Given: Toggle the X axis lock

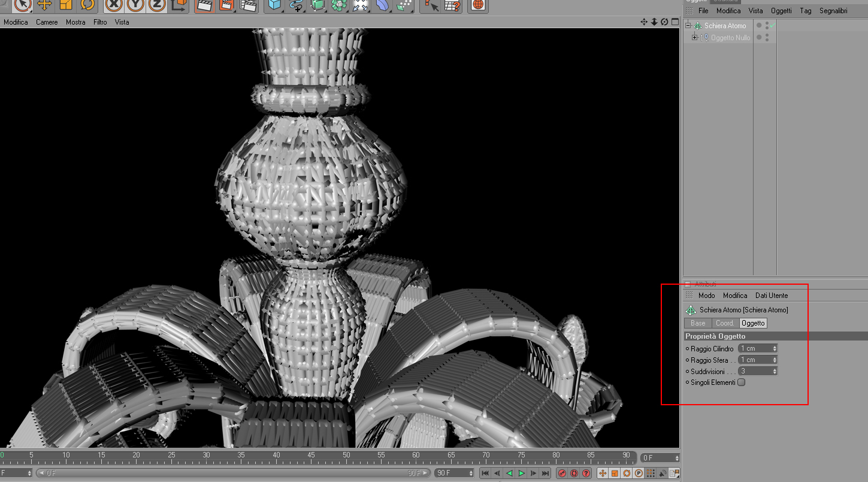Looking at the screenshot, I should 113,5.
